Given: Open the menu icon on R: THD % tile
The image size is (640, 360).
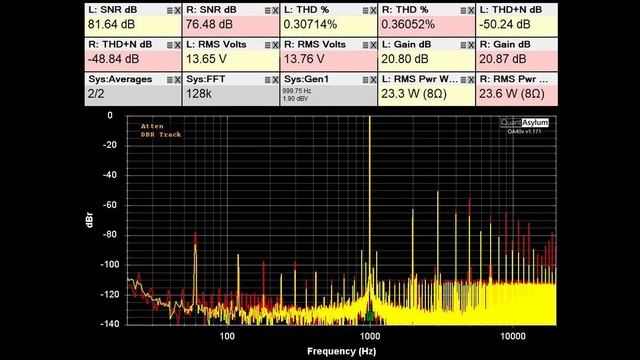Looking at the screenshot, I should pyautogui.click(x=464, y=11).
